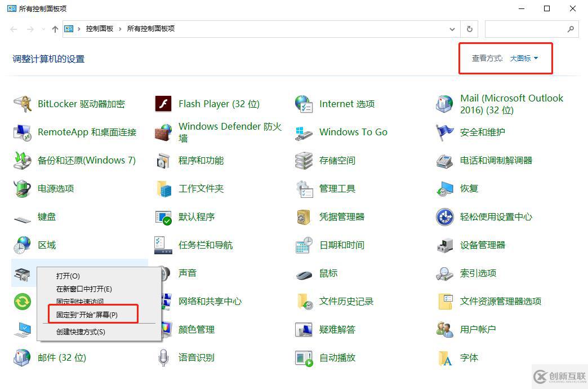The height and width of the screenshot is (389, 588).
Task: Click the 任务栏和导航 icon
Action: click(x=163, y=245)
